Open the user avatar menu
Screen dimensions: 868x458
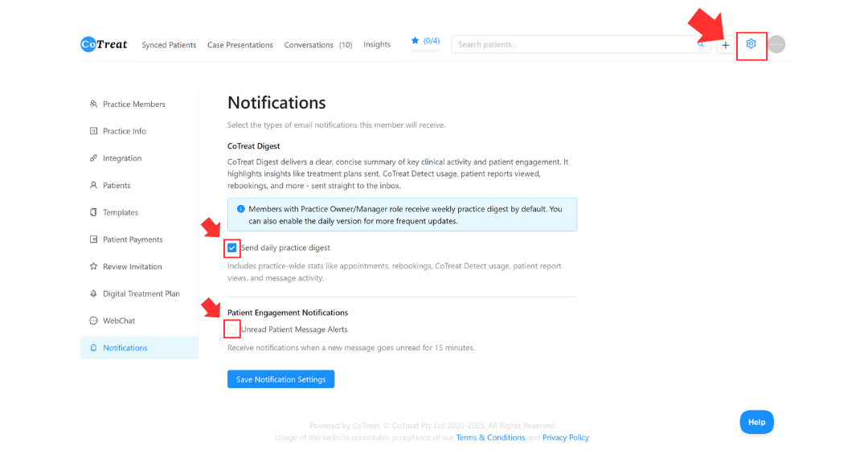point(776,44)
